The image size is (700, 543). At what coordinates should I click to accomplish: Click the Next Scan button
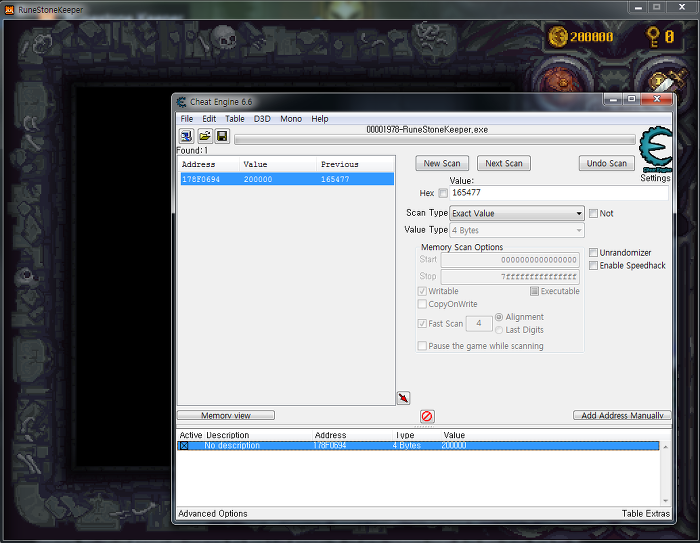click(504, 163)
